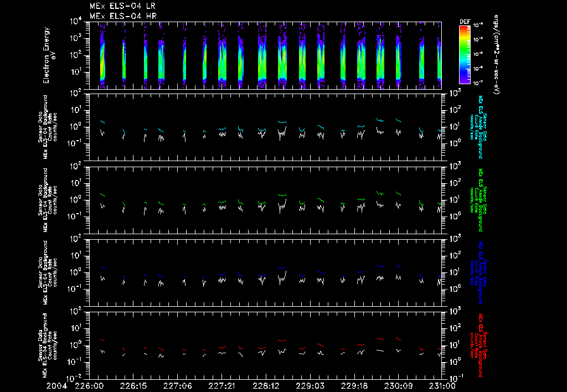This screenshot has width=567, height=392.
Task: Click the electron energy spectrogram panel
Action: pyautogui.click(x=265, y=55)
